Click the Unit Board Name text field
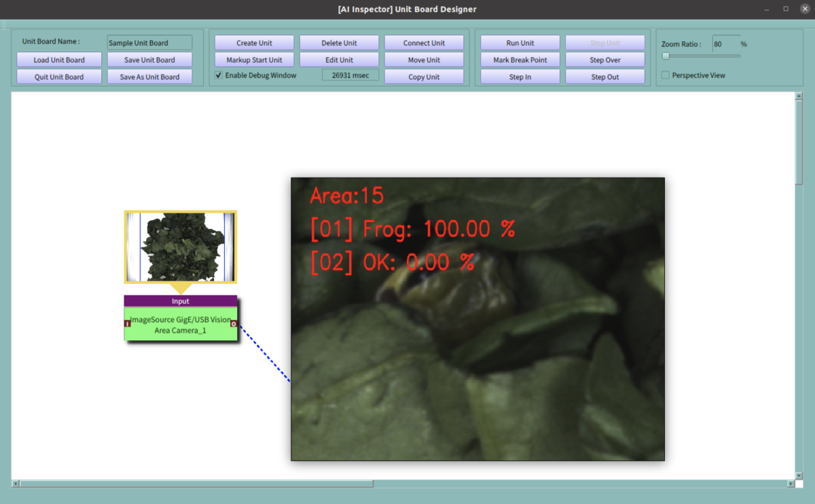815x504 pixels. 149,43
